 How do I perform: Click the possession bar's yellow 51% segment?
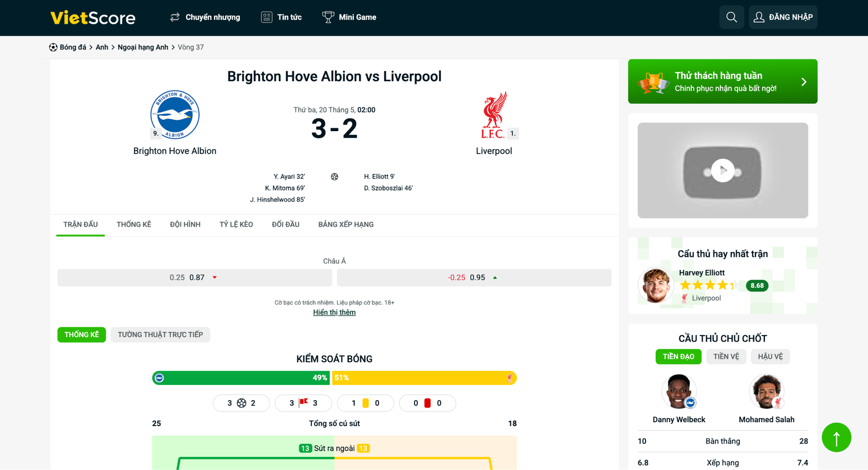pyautogui.click(x=424, y=378)
